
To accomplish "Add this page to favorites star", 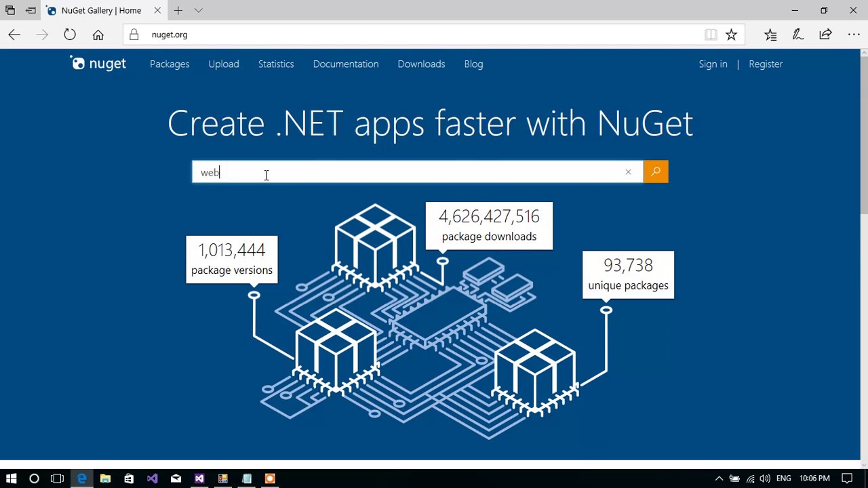I will [x=731, y=35].
